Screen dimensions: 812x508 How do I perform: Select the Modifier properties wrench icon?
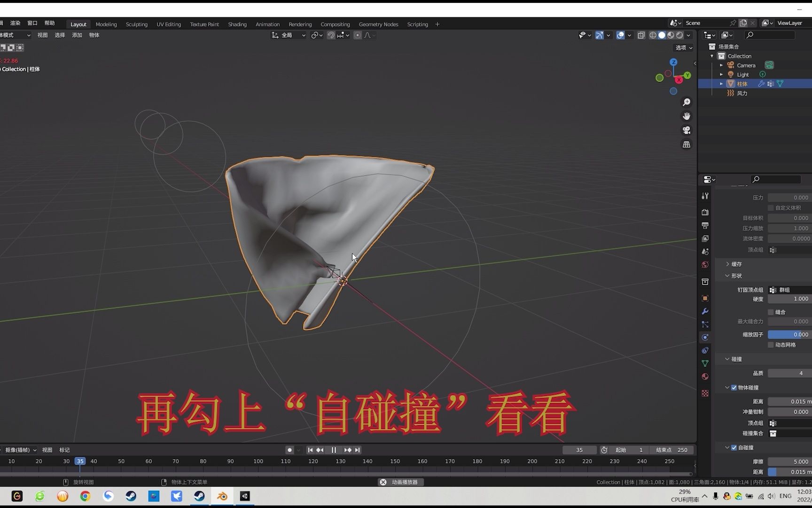[705, 311]
